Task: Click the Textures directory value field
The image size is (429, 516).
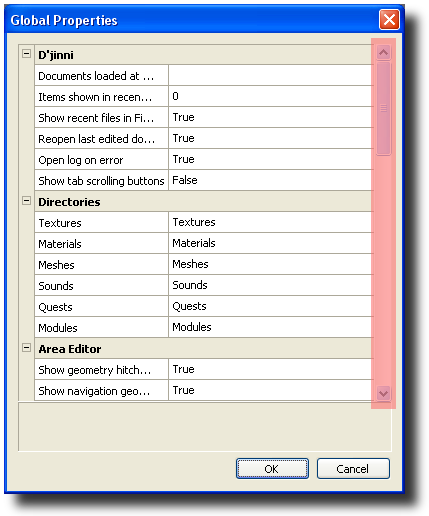Action: click(x=271, y=222)
